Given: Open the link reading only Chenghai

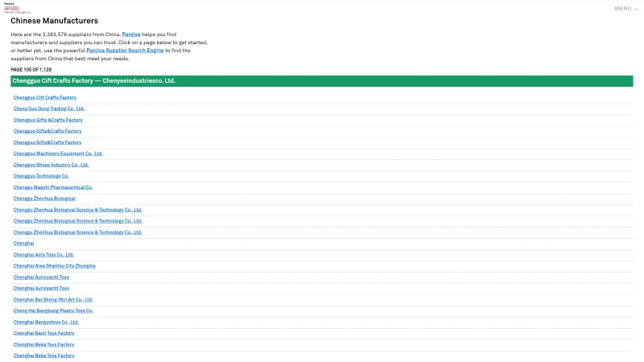Looking at the screenshot, I should pos(23,244).
